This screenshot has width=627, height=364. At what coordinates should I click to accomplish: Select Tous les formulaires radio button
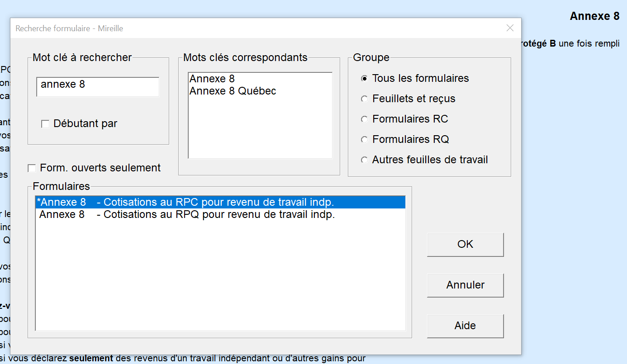click(x=364, y=79)
